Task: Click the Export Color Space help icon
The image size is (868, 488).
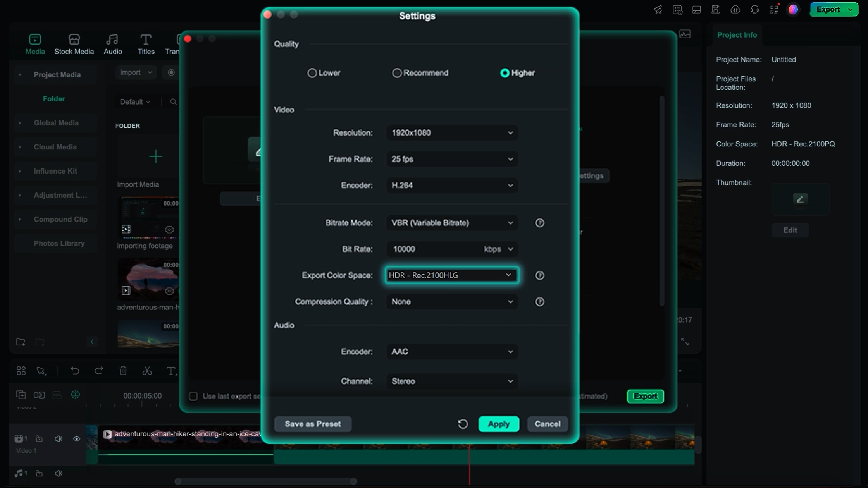Action: pyautogui.click(x=539, y=275)
